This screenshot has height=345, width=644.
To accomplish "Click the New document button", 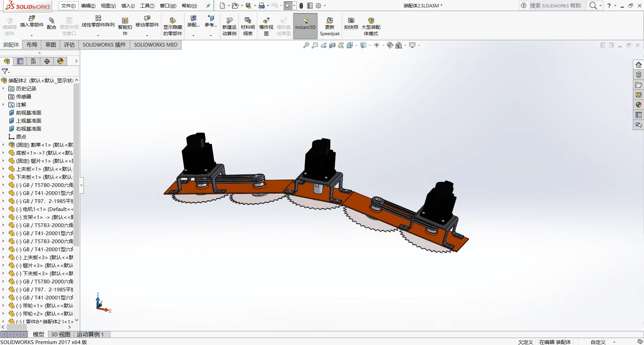I will tap(222, 6).
